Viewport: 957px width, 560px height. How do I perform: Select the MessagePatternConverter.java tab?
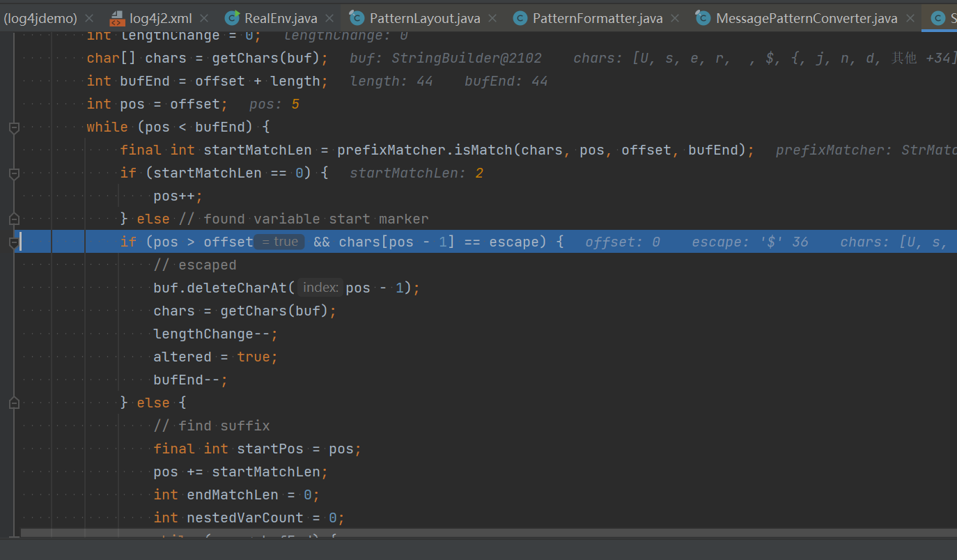click(807, 19)
